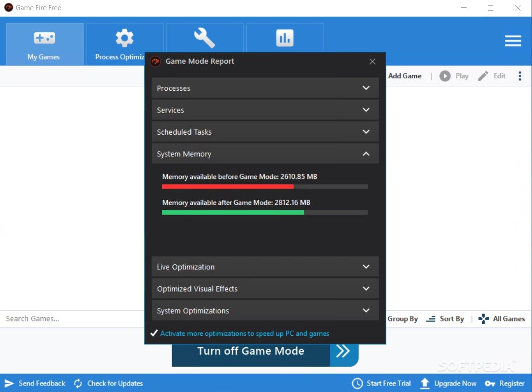
Task: Minimize the Game Fire Free window
Action: click(x=464, y=8)
